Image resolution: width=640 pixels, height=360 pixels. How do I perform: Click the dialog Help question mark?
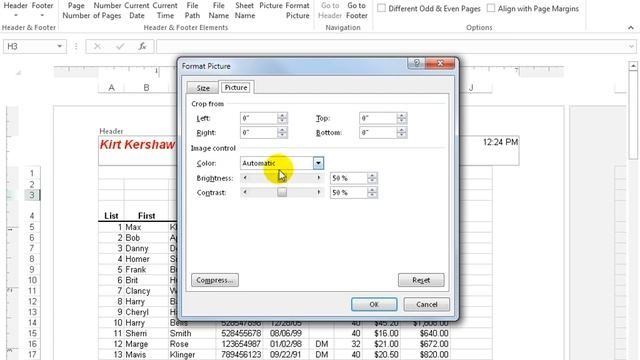click(x=416, y=63)
